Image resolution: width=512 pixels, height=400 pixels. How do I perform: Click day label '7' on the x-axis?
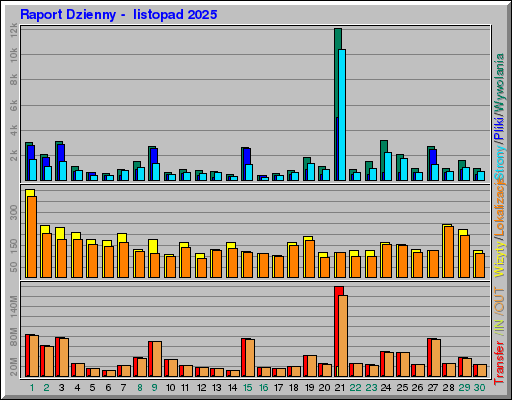click(124, 388)
